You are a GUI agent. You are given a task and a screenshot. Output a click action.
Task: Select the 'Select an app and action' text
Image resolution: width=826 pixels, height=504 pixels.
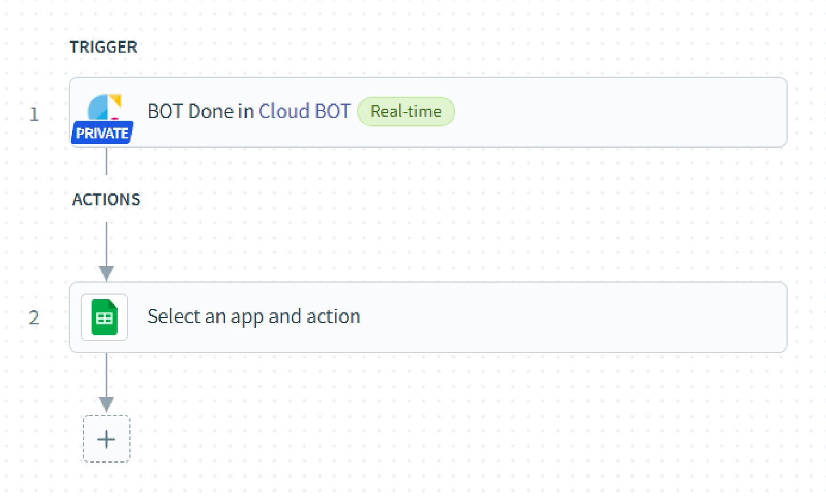254,316
